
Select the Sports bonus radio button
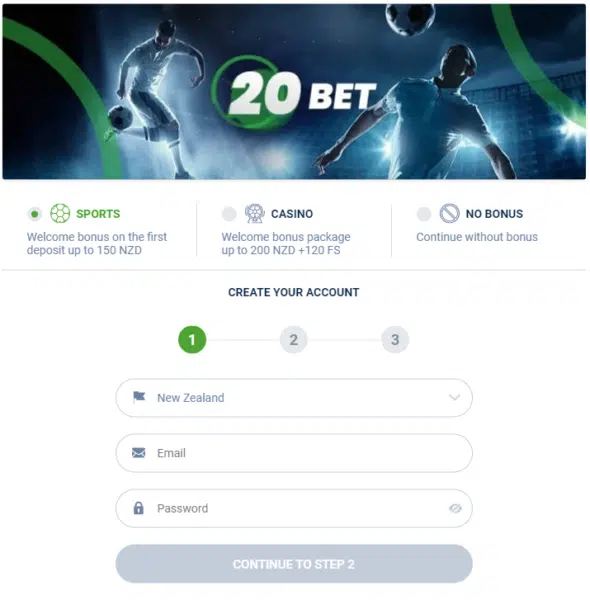click(34, 214)
